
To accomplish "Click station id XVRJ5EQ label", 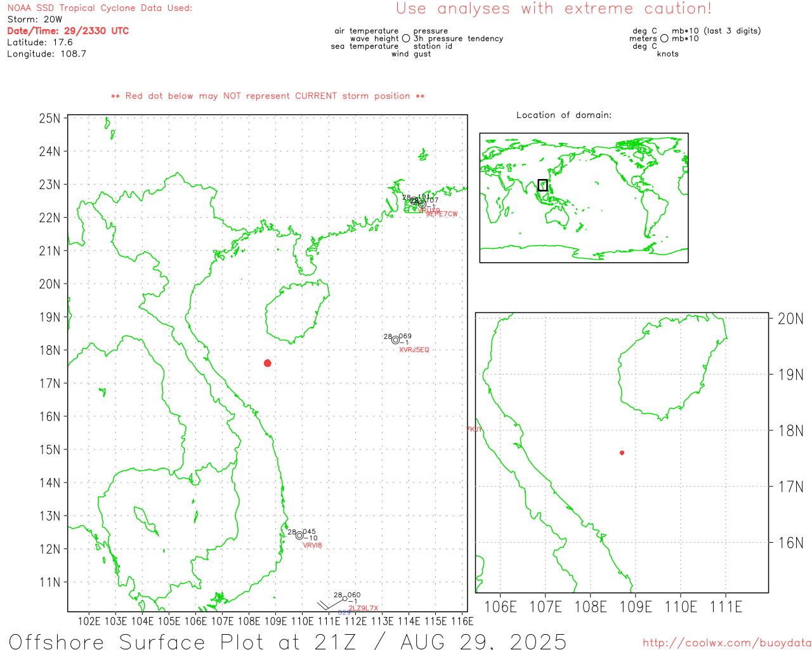I will [x=414, y=350].
